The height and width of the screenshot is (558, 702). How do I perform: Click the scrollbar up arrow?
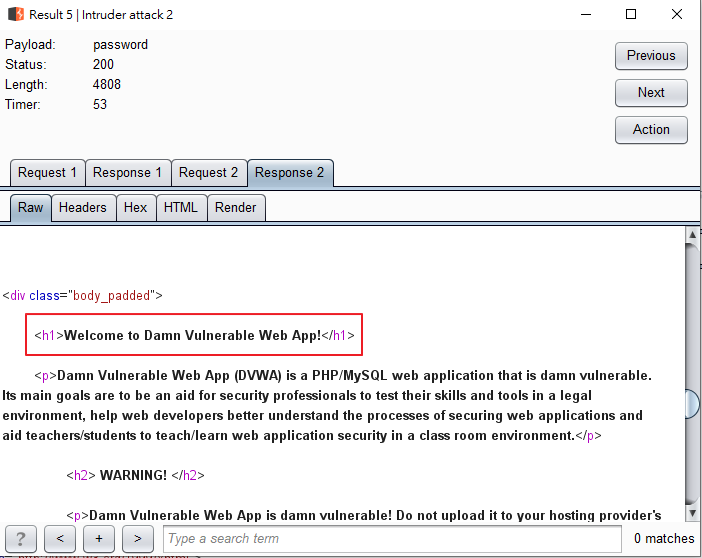(x=692, y=234)
